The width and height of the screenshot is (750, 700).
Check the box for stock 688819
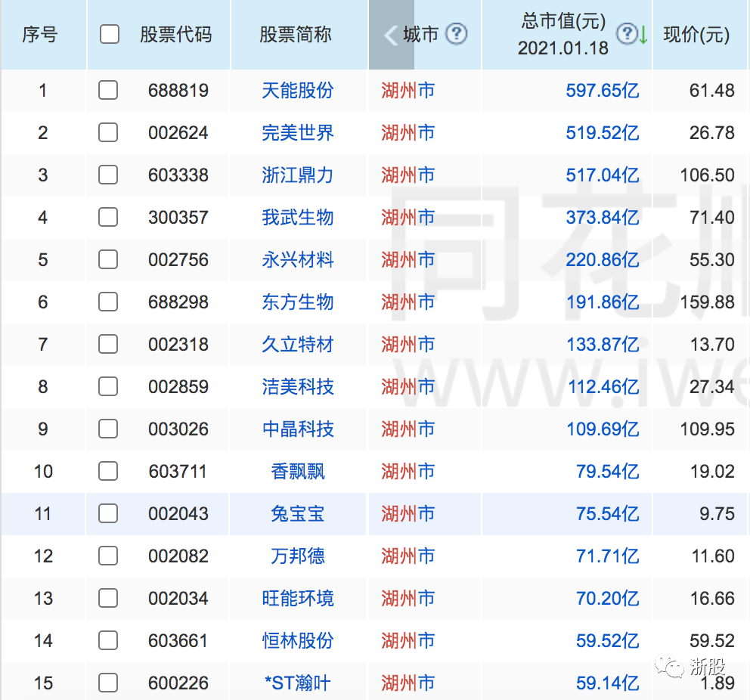(108, 90)
